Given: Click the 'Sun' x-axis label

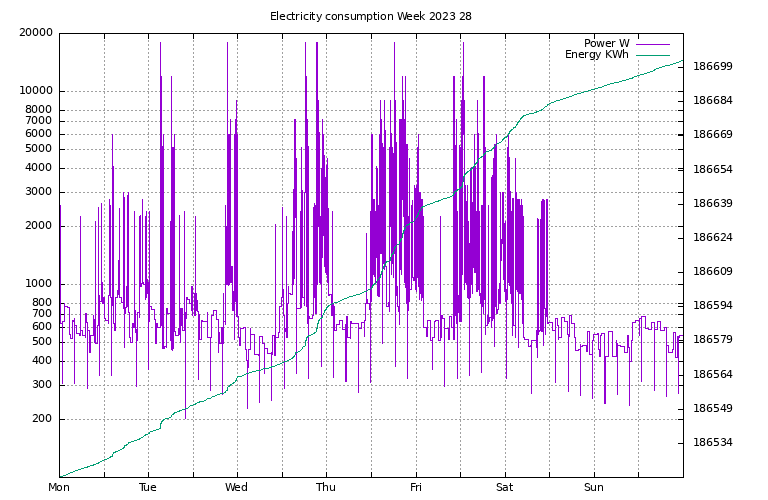Looking at the screenshot, I should [x=594, y=487].
